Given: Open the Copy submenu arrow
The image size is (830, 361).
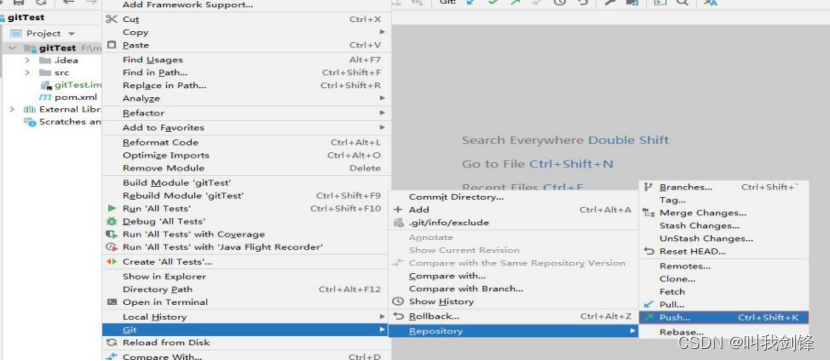Looking at the screenshot, I should click(382, 32).
